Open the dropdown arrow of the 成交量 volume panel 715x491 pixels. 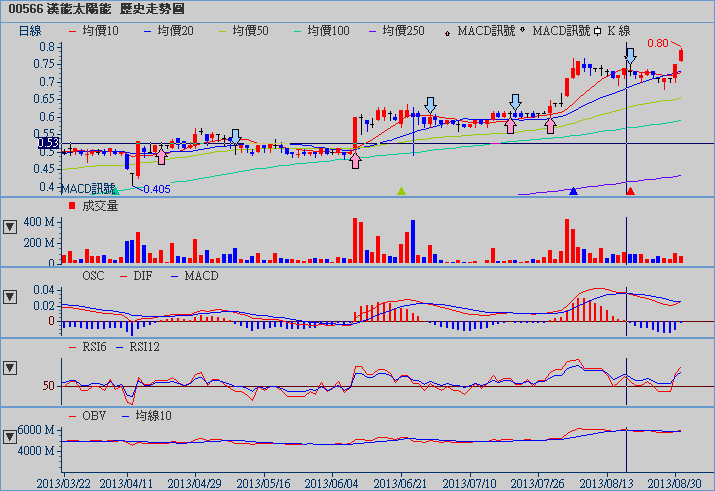pyautogui.click(x=10, y=227)
